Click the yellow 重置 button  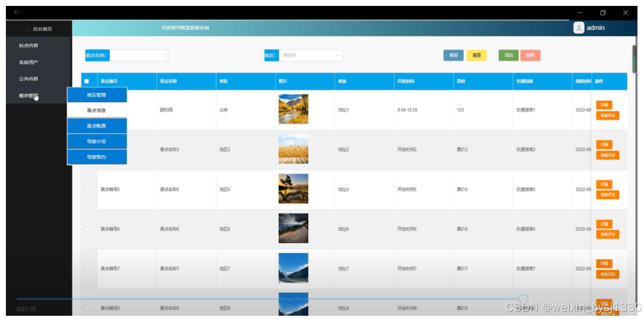coord(476,55)
